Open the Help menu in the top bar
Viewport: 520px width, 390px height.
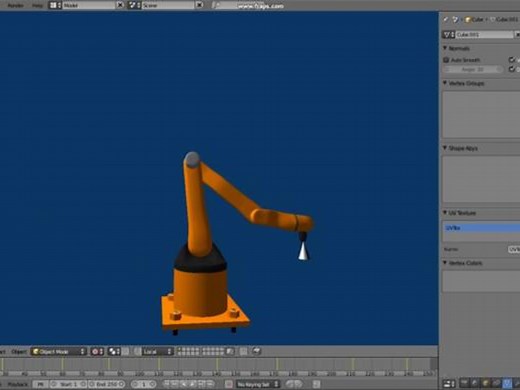click(x=37, y=5)
